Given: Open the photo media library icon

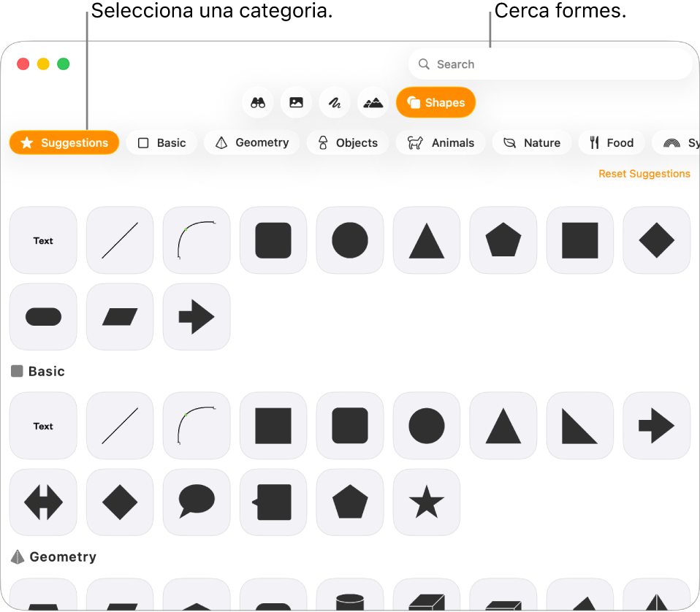Looking at the screenshot, I should 296,102.
